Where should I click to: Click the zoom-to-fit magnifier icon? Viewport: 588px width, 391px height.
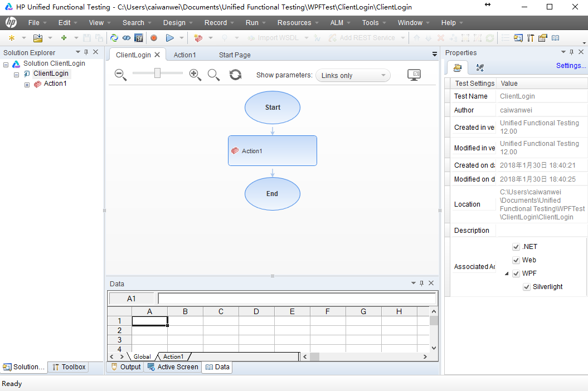point(213,75)
